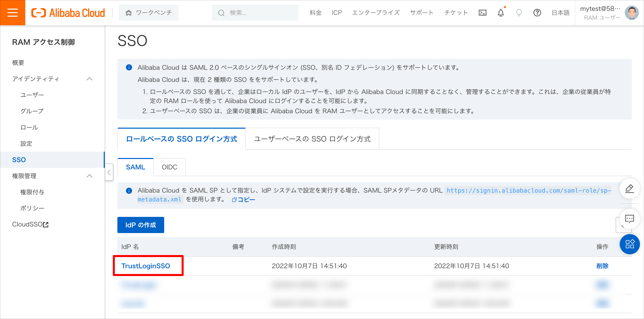Screen dimensions: 644x319
Task: Open the chat feedback bubble icon
Action: coord(630,219)
